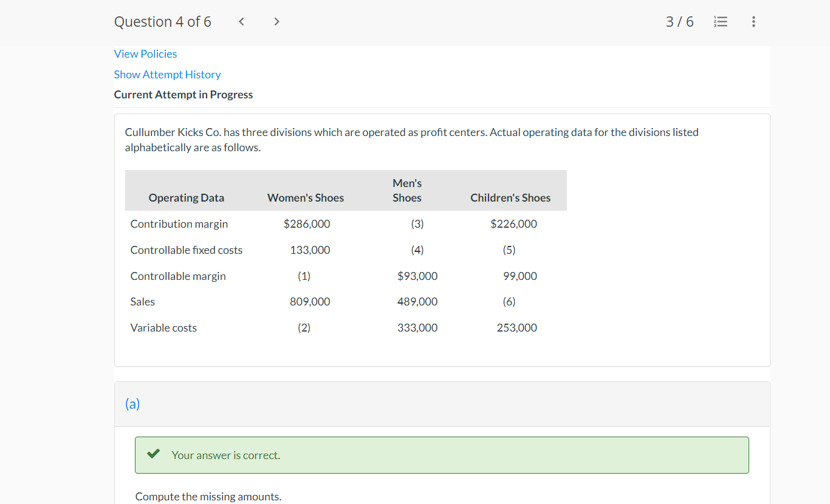The image size is (830, 504).
Task: Select the Sales row label
Action: point(143,302)
